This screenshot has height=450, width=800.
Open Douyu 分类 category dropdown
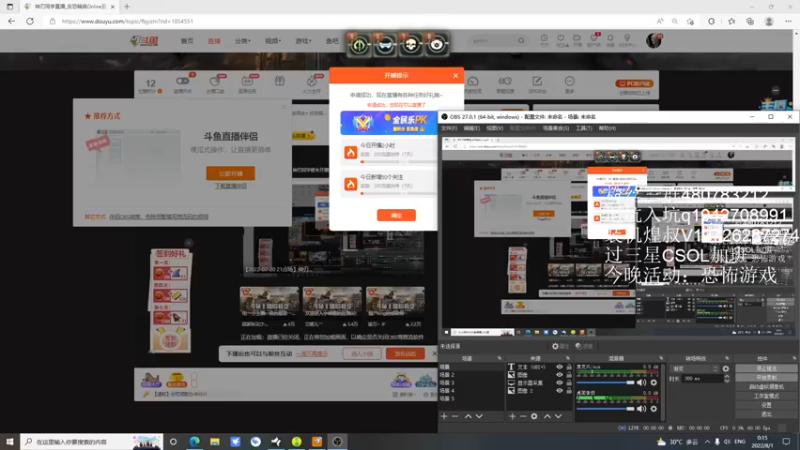[x=242, y=41]
